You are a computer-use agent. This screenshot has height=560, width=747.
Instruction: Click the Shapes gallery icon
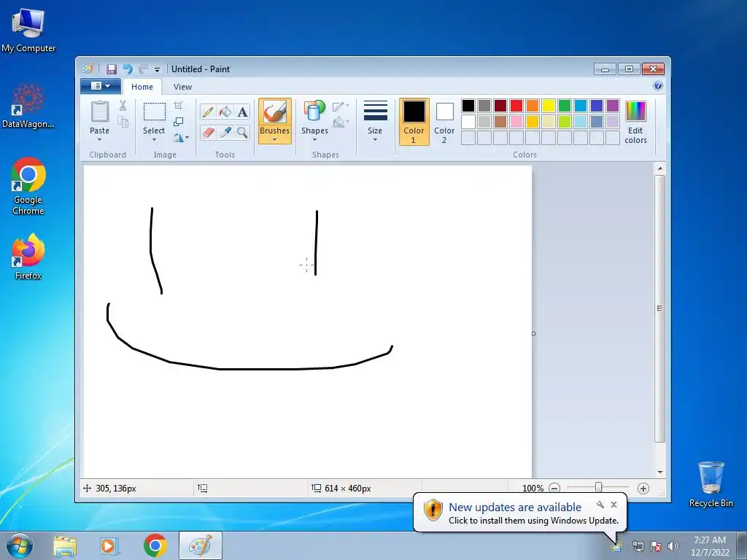[314, 112]
